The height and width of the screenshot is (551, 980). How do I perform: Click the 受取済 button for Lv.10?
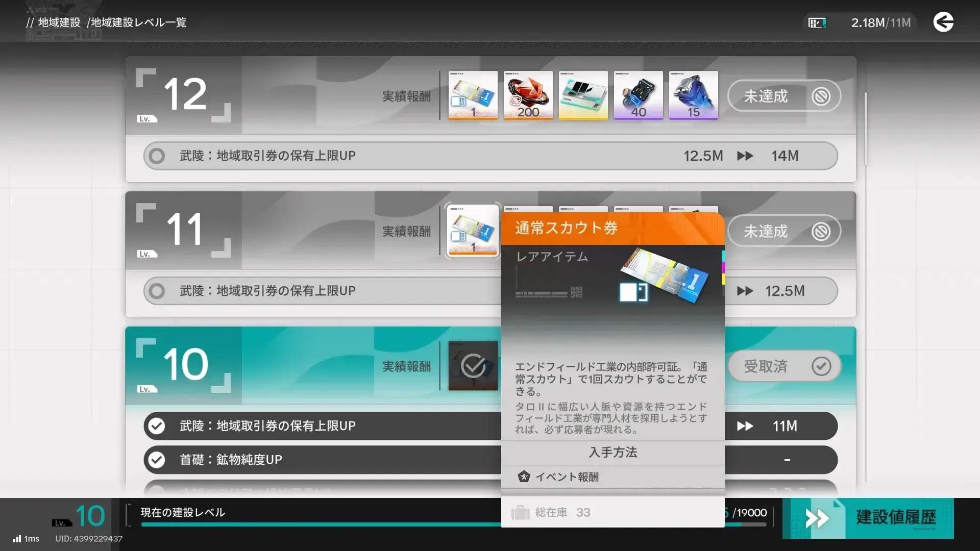tap(784, 366)
